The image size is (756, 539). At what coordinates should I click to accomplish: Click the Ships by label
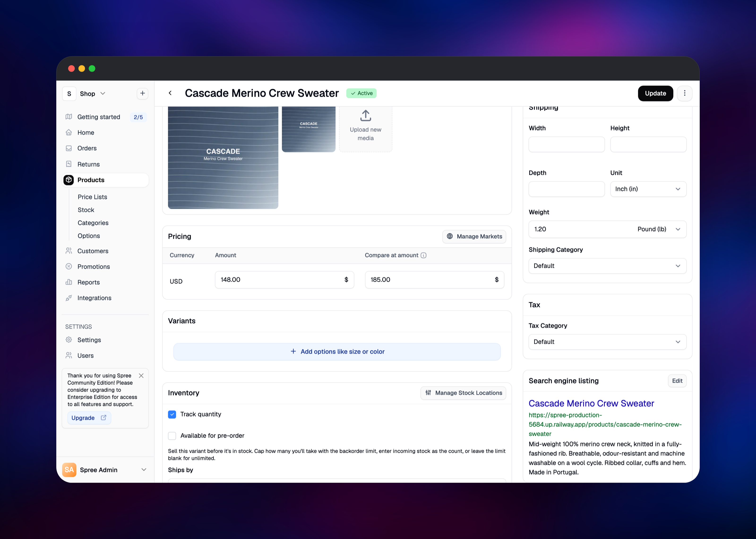180,470
